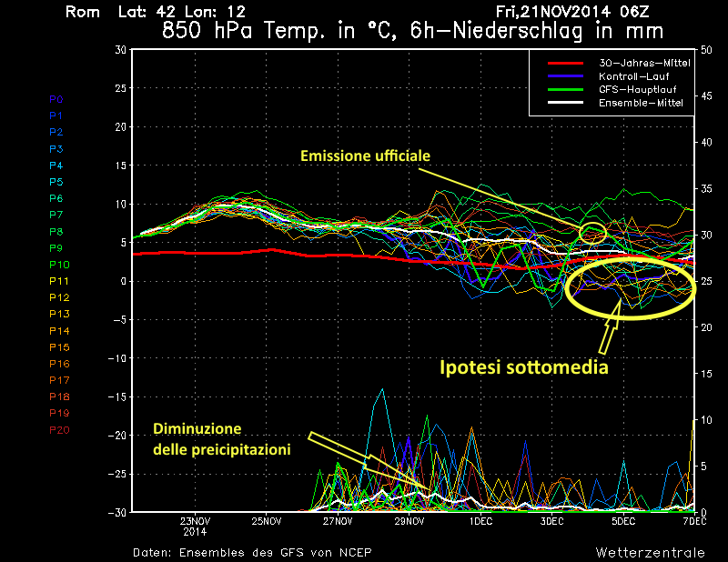Click the '27NOV' date axis label
Viewport: 728px width, 562px height.
tap(338, 522)
